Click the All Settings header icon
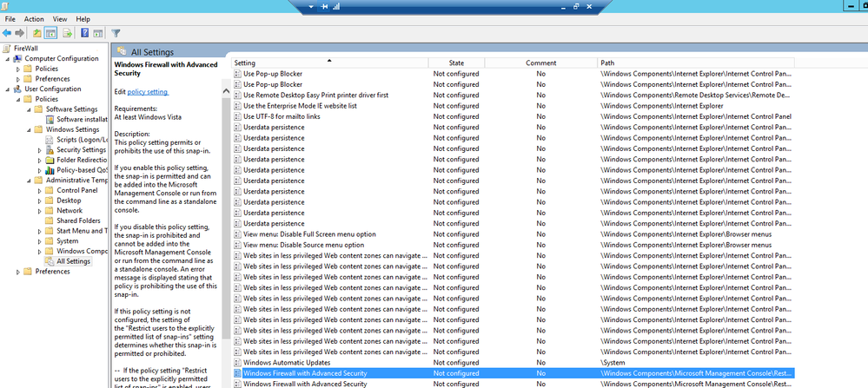 122,51
